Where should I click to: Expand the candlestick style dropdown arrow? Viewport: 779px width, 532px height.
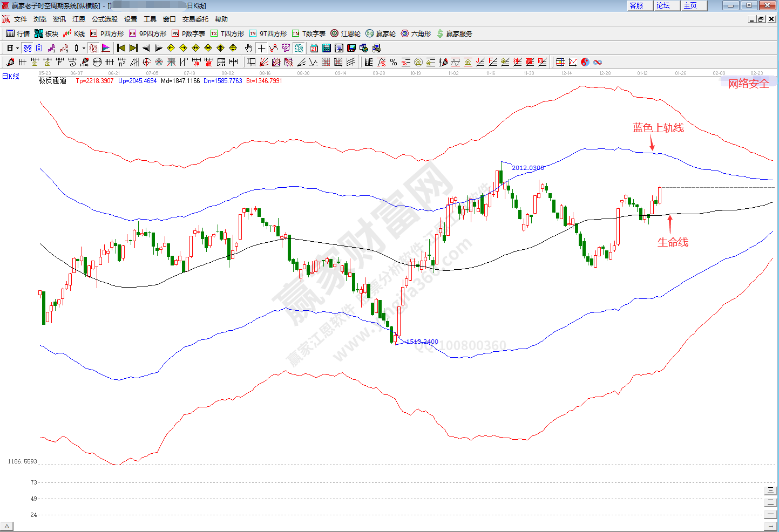pyautogui.click(x=84, y=48)
